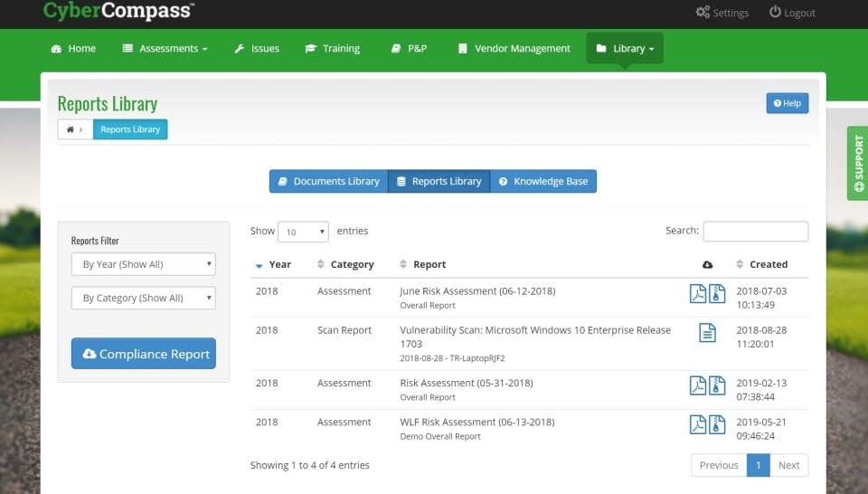Click the Compliance Report button
Viewport: 868px width, 494px height.
(x=144, y=354)
